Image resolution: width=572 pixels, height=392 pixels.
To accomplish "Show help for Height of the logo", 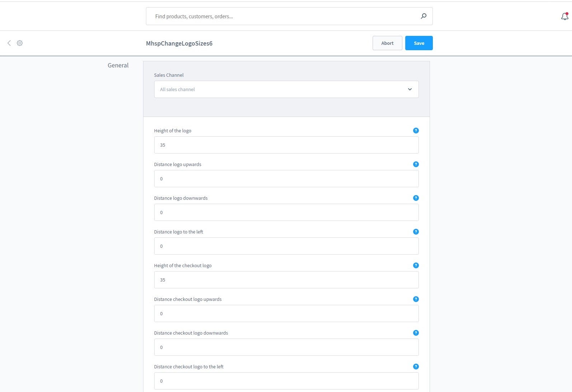I will tap(416, 131).
